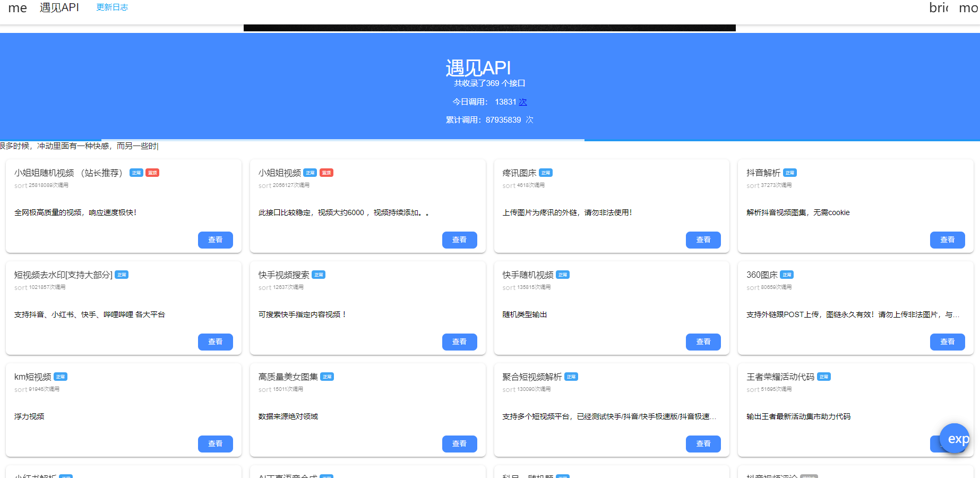Click 查看 on the 快手视频搜索 card
Image resolution: width=980 pixels, height=478 pixels.
click(x=460, y=342)
